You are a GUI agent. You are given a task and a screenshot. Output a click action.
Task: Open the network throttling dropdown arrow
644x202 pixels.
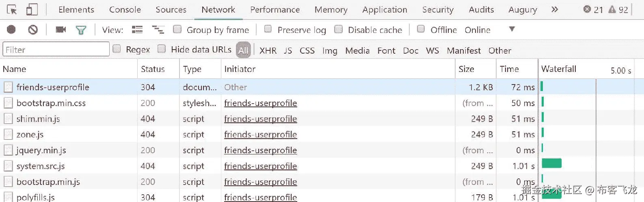[x=512, y=29]
